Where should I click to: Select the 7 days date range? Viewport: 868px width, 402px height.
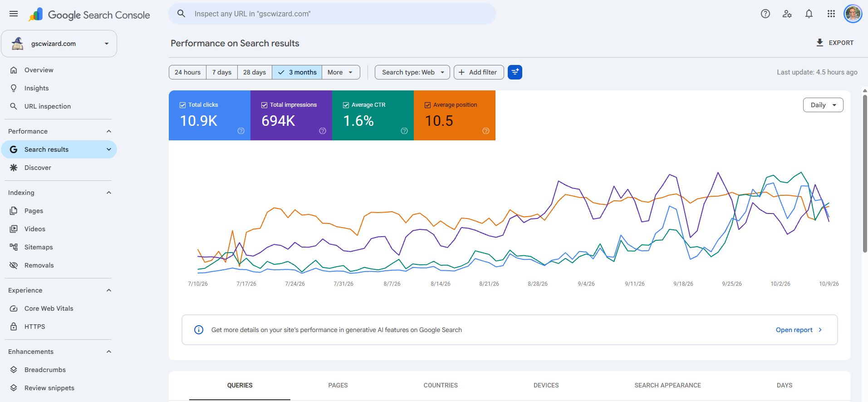[x=222, y=72]
